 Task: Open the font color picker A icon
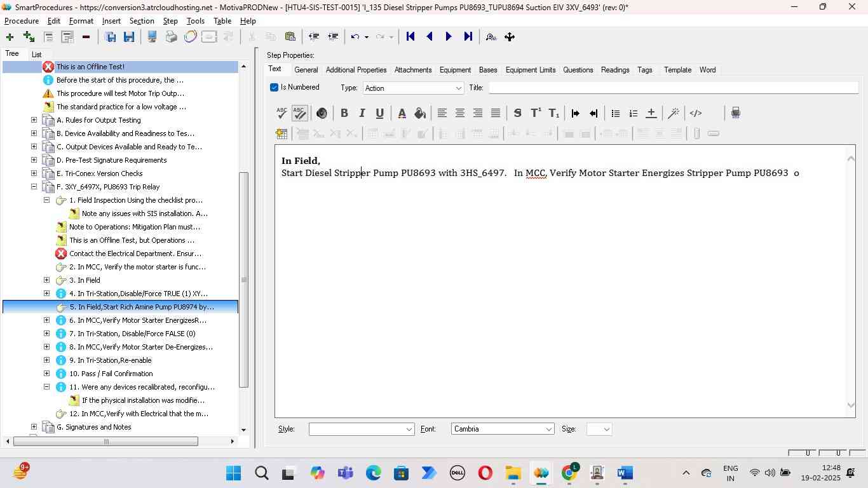402,113
